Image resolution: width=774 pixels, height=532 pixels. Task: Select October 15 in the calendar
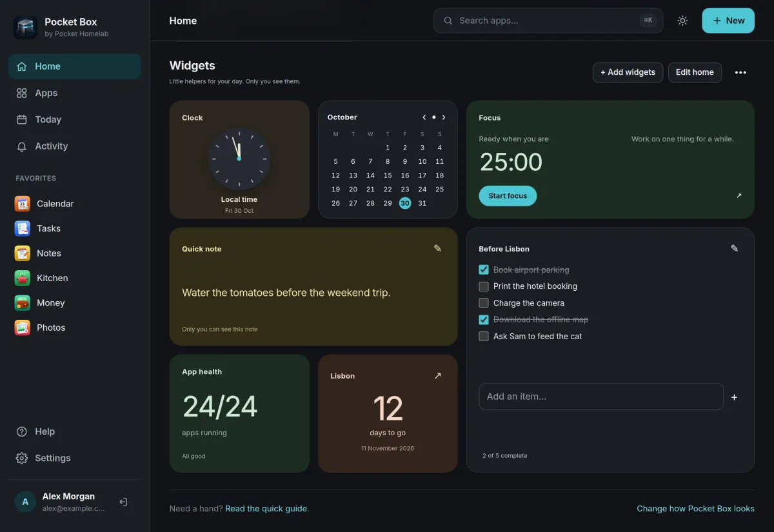(388, 175)
